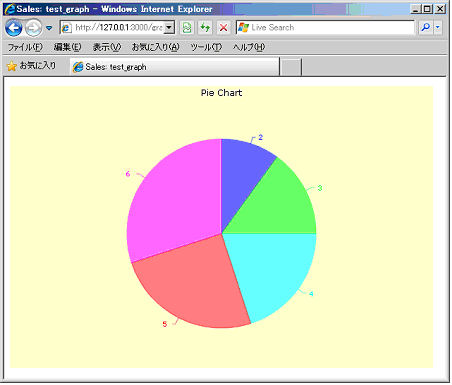
Task: Click the cyan pie slice labeled 4
Action: pos(275,268)
